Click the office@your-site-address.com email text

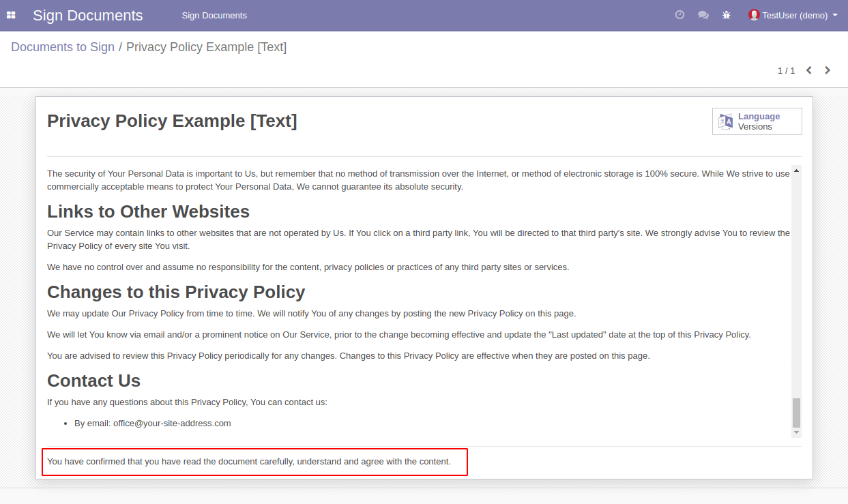[x=172, y=424]
